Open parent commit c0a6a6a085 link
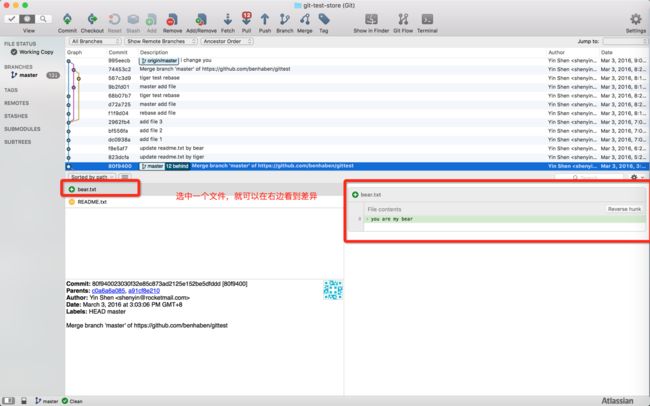The width and height of the screenshot is (650, 406). pos(108,291)
